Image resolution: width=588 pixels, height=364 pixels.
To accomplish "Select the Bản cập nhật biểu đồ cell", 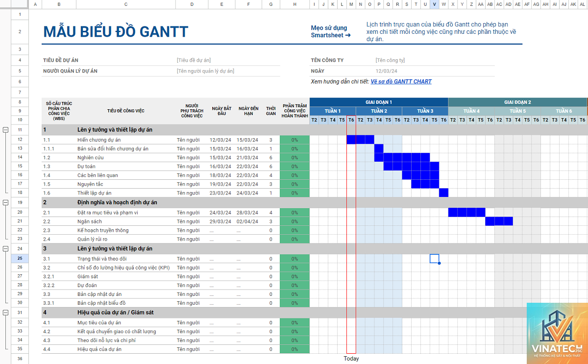I will 126,303.
